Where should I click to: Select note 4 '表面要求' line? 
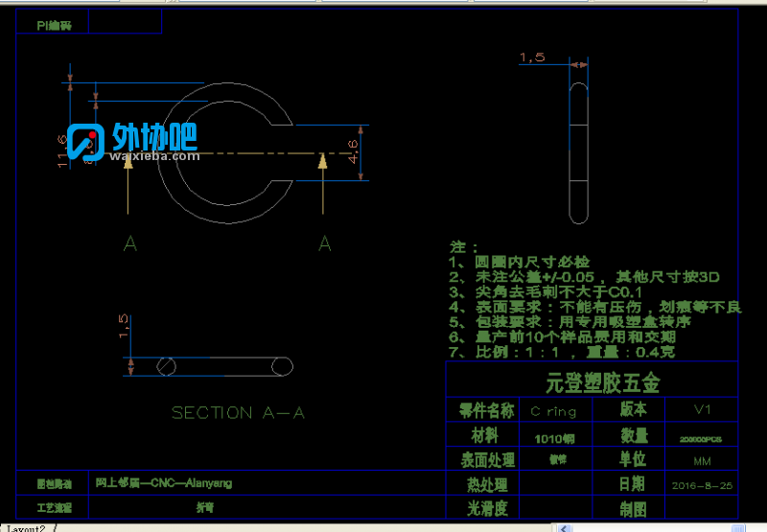[x=594, y=307]
